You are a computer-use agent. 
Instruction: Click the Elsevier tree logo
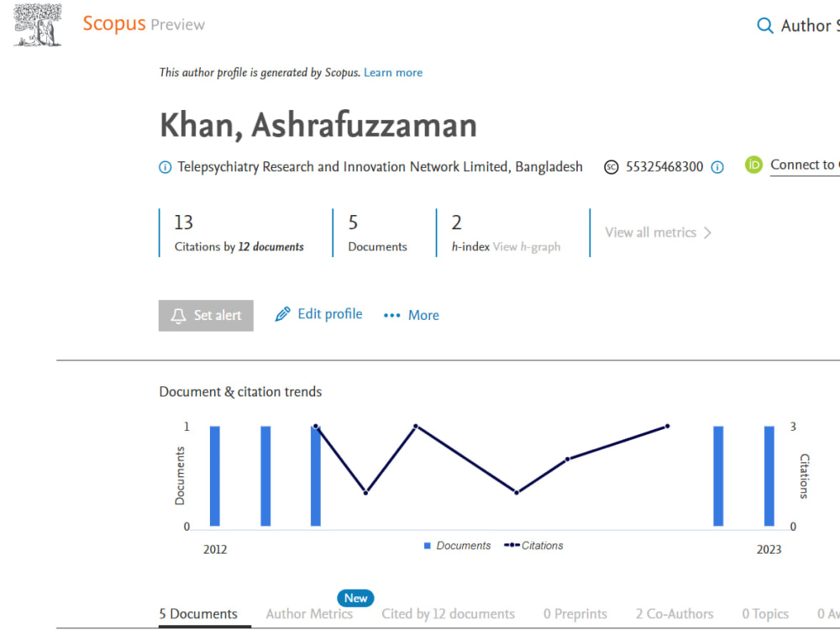(x=36, y=24)
